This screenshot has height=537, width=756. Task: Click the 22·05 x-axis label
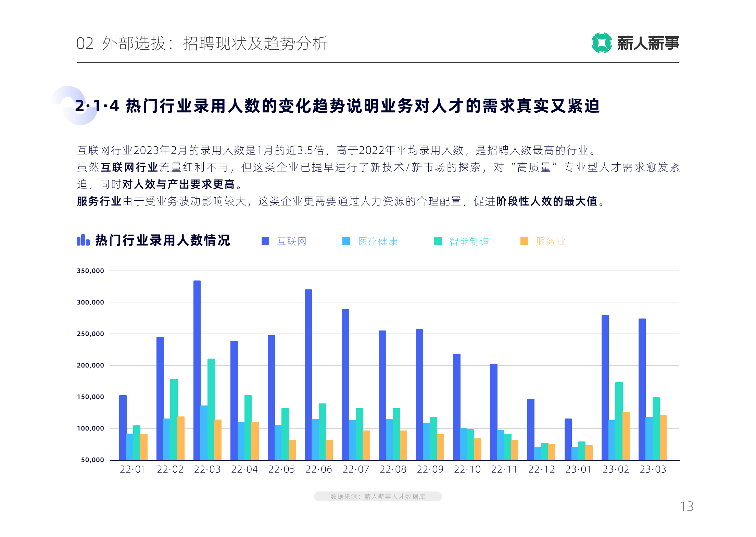[281, 469]
